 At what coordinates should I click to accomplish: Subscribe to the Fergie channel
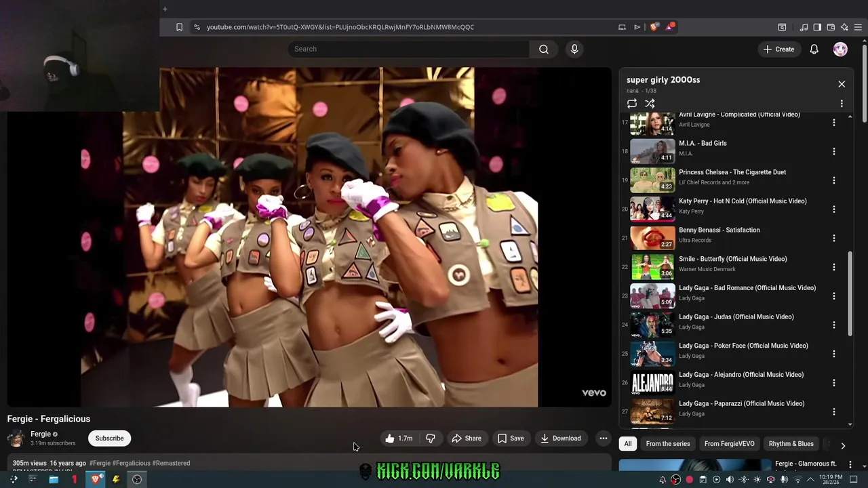pos(109,439)
